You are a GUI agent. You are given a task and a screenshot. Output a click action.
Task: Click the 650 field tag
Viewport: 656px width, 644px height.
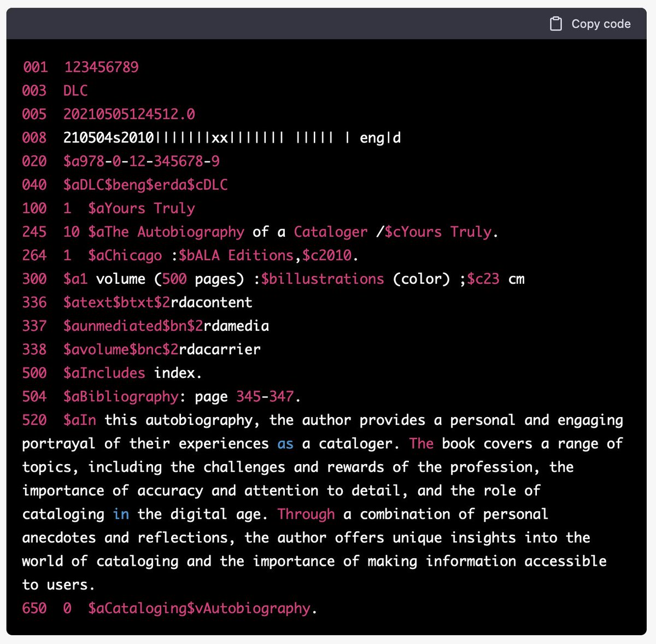coord(35,608)
